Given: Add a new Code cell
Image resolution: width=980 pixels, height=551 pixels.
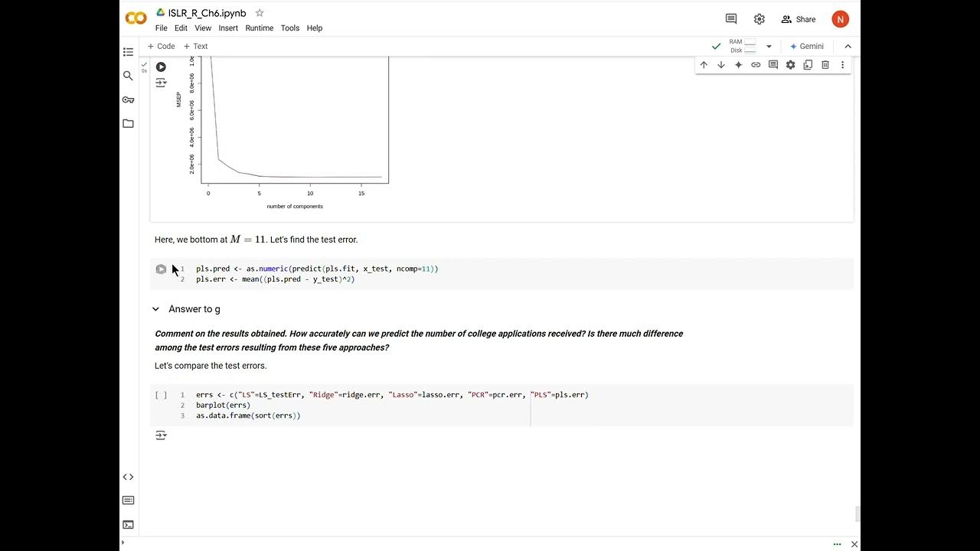Looking at the screenshot, I should coord(162,47).
